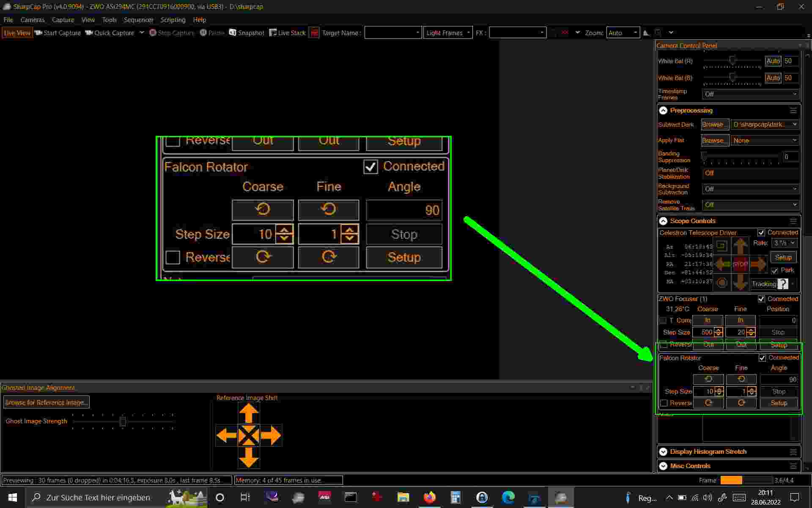
Task: Open the Cameras menu
Action: point(33,20)
